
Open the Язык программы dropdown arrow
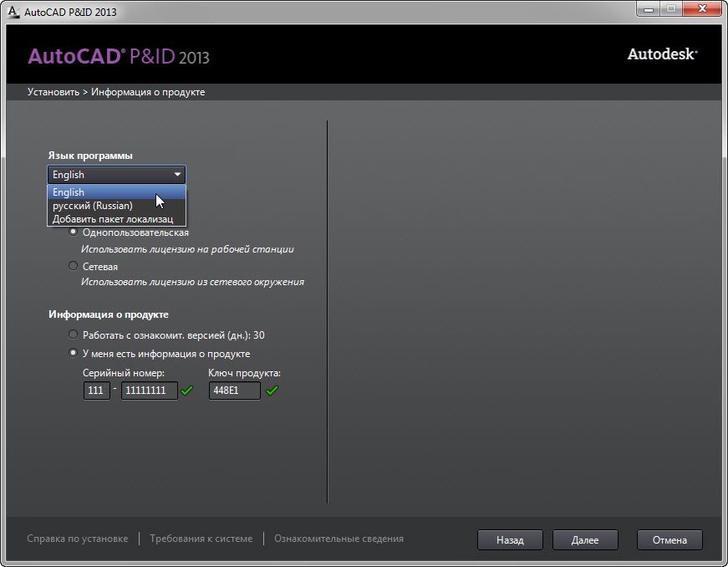[x=177, y=175]
